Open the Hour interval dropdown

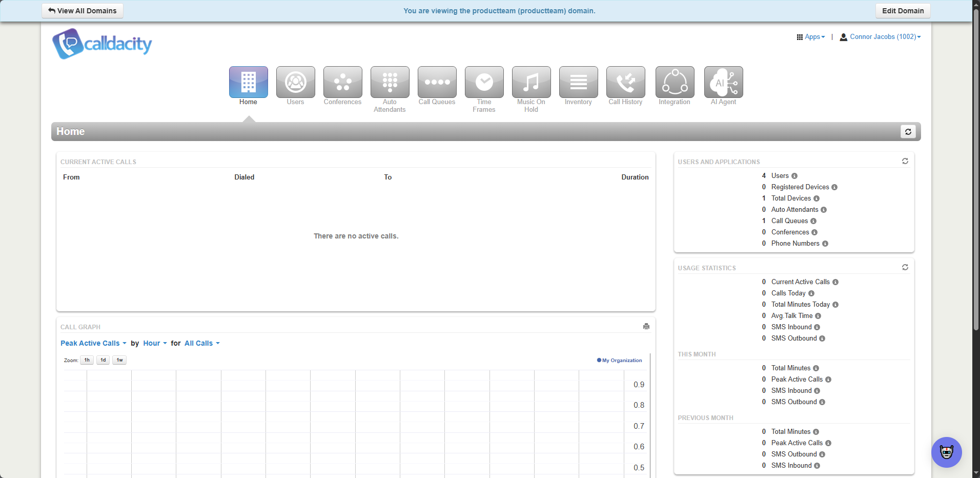(x=155, y=343)
